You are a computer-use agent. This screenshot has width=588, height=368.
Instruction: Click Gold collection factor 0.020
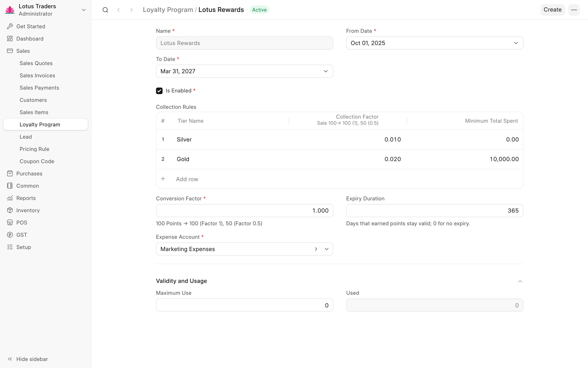[348, 159]
